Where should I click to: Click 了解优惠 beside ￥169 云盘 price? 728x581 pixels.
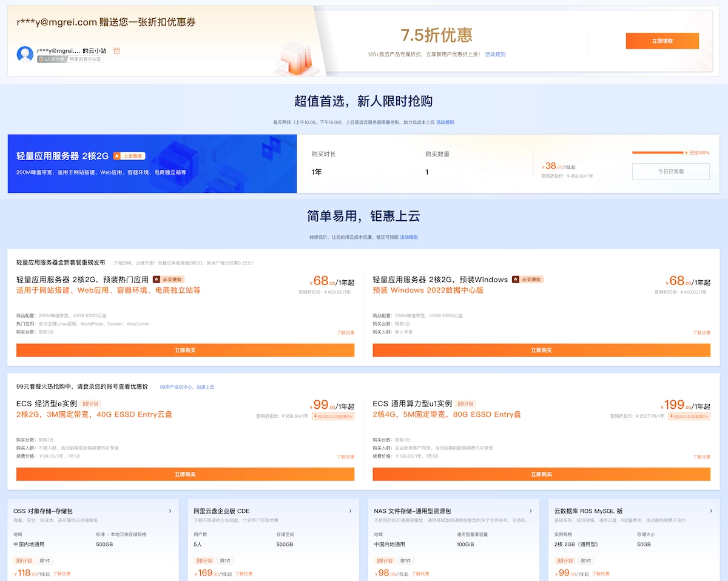243,574
